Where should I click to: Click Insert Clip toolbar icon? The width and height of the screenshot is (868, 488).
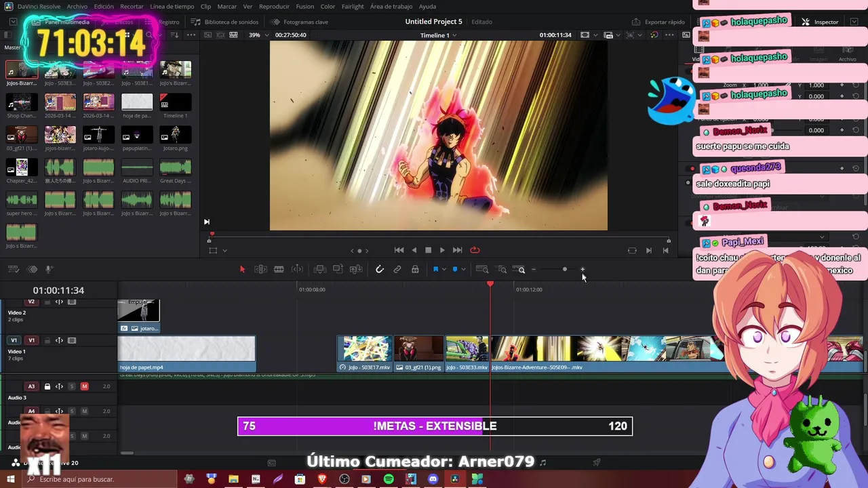click(x=319, y=269)
